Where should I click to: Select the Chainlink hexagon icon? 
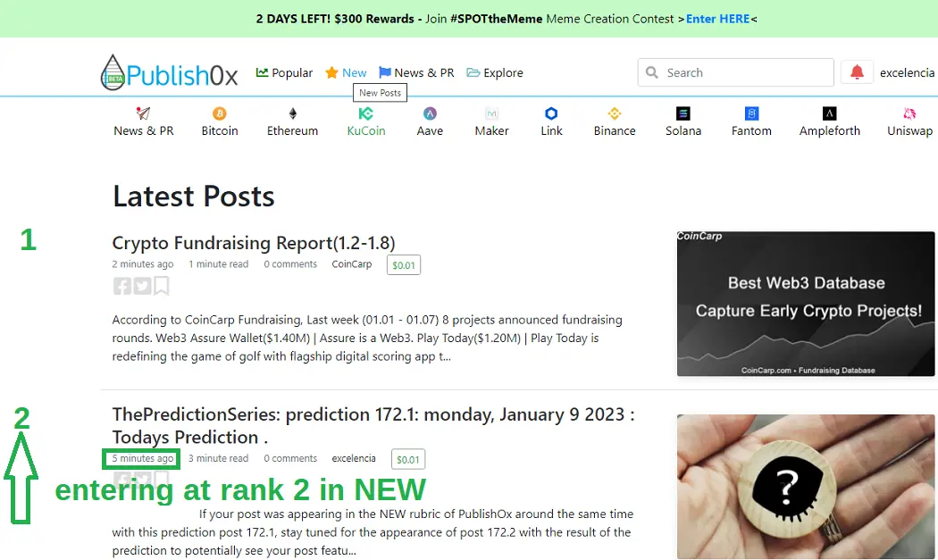click(551, 113)
